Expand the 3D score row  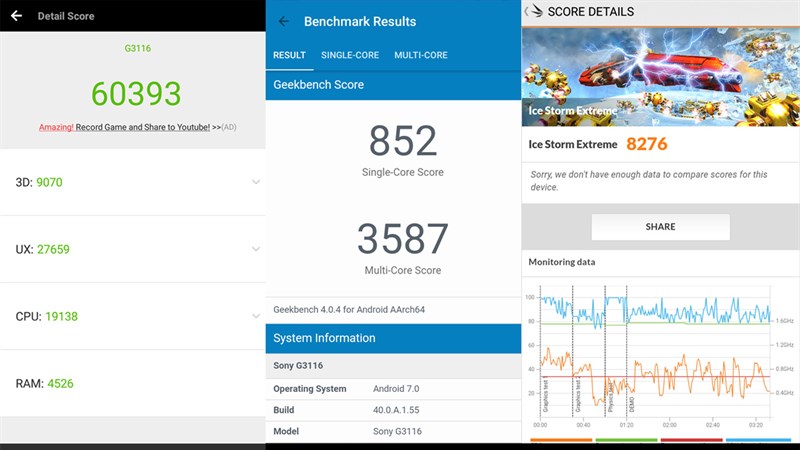(x=256, y=182)
